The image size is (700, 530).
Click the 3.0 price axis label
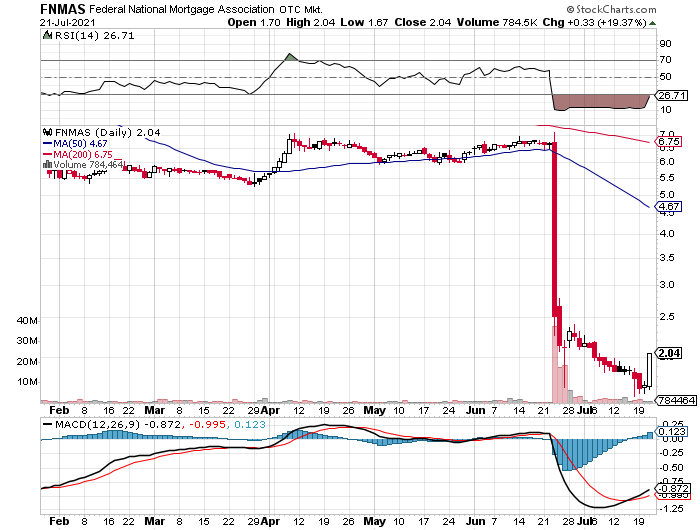[667, 284]
